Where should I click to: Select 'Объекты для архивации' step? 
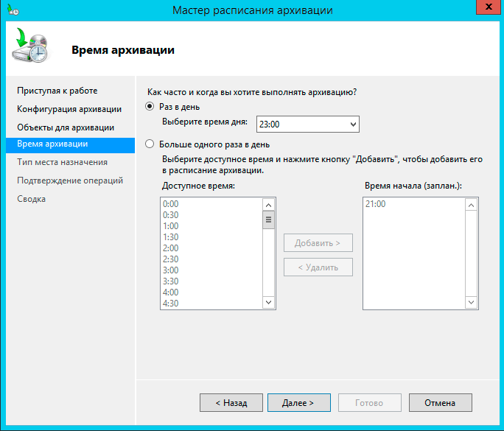point(66,127)
